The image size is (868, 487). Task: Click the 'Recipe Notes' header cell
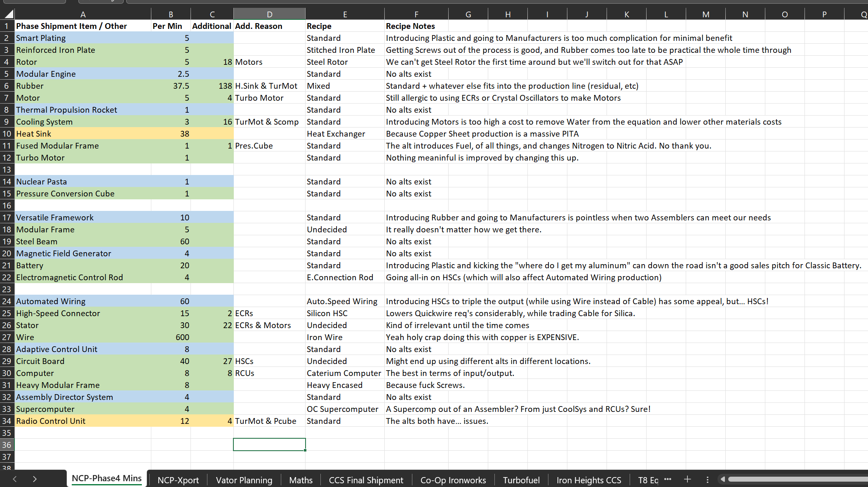click(416, 26)
